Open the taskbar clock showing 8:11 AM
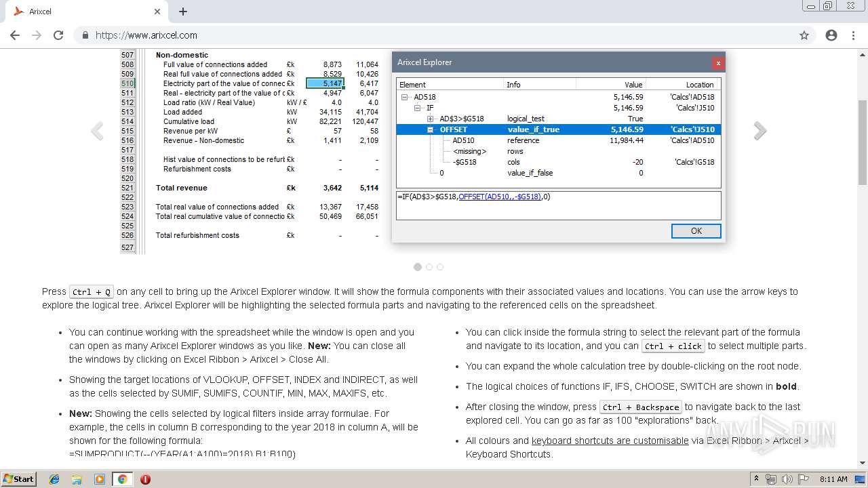Viewport: 868px width, 488px height. coord(833,479)
